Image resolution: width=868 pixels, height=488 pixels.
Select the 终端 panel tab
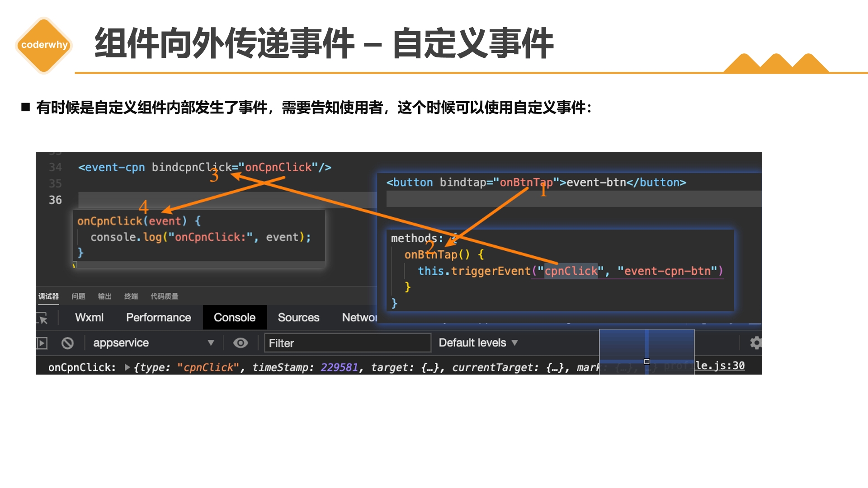pos(131,296)
